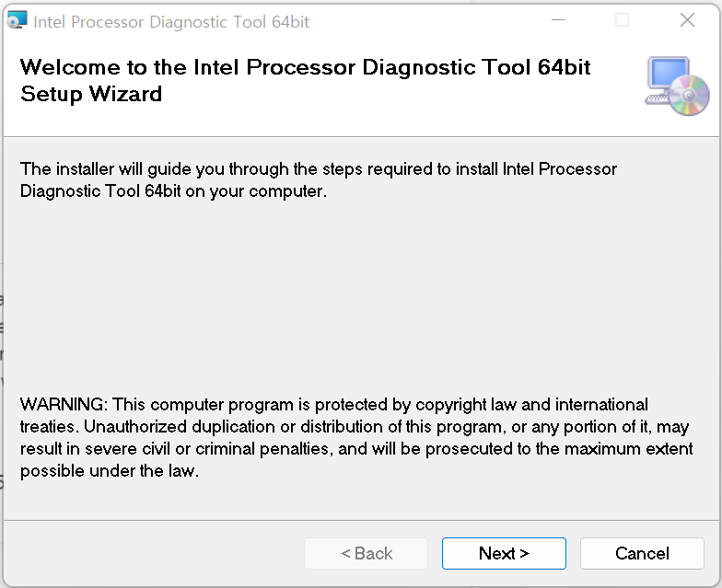Click the white header banner's empty area
This screenshot has width=722, height=588.
point(414,106)
